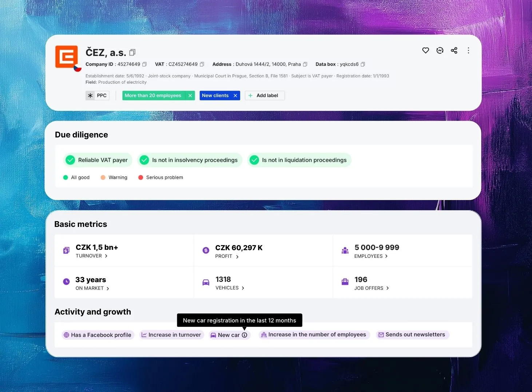Click the turnover document icon

click(66, 250)
